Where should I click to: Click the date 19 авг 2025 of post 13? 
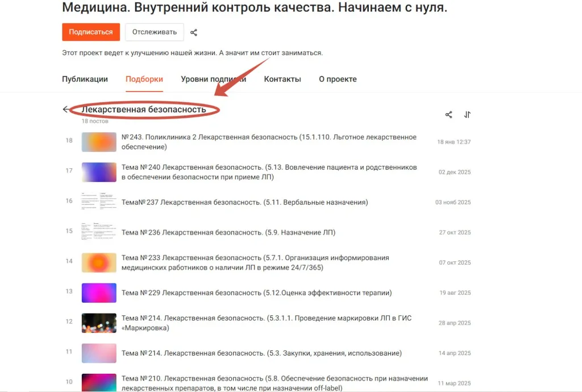(x=454, y=293)
